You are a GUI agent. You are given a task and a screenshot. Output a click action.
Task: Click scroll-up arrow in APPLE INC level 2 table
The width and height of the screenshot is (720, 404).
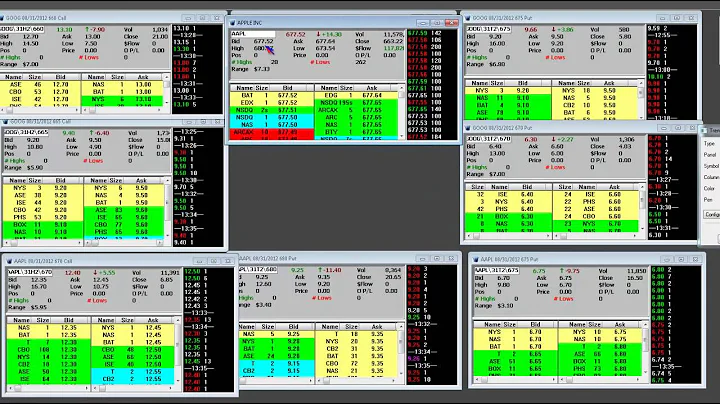coord(401,88)
